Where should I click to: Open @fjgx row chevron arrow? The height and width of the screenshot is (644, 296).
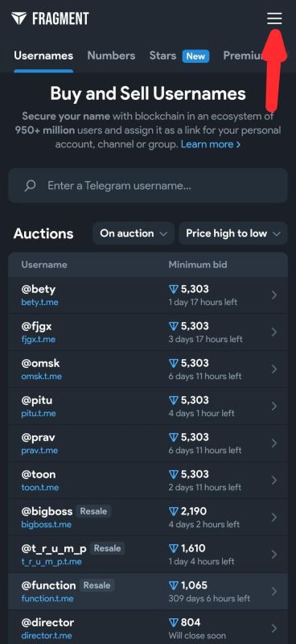point(274,332)
